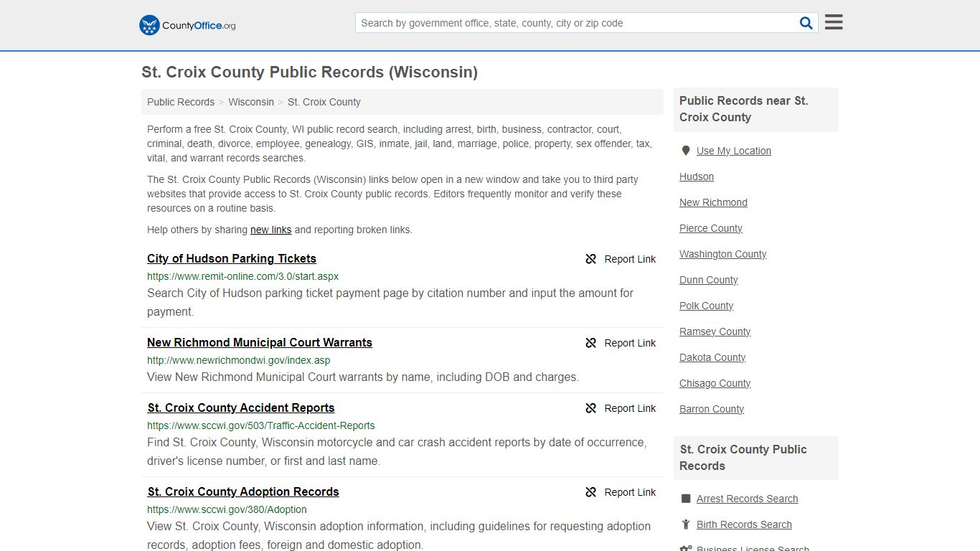Go to Wisconsin breadcrumb

point(251,102)
